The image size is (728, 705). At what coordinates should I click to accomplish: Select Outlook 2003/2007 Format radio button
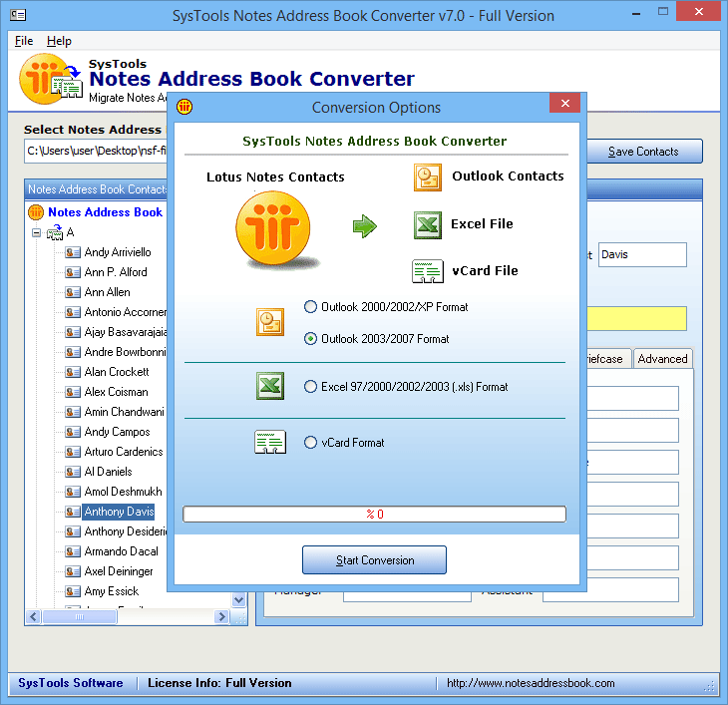click(x=310, y=339)
